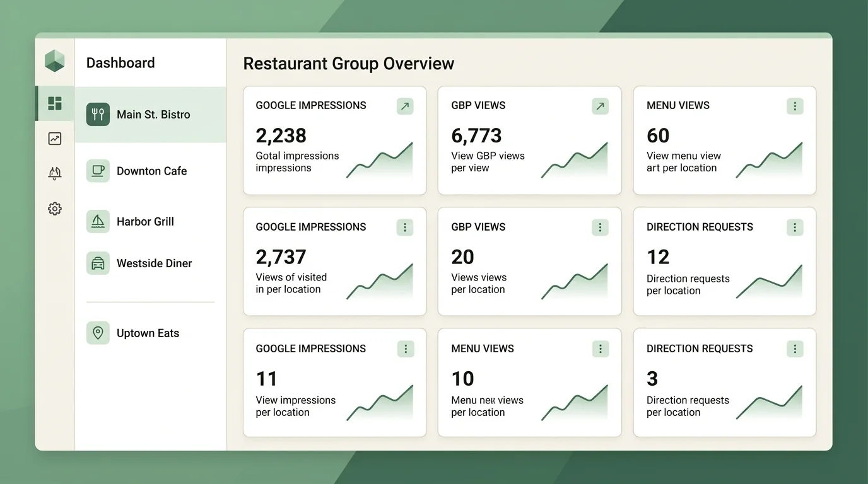Image resolution: width=868 pixels, height=484 pixels.
Task: Click the trend chart on the 2,238 impressions card
Action: (x=380, y=161)
